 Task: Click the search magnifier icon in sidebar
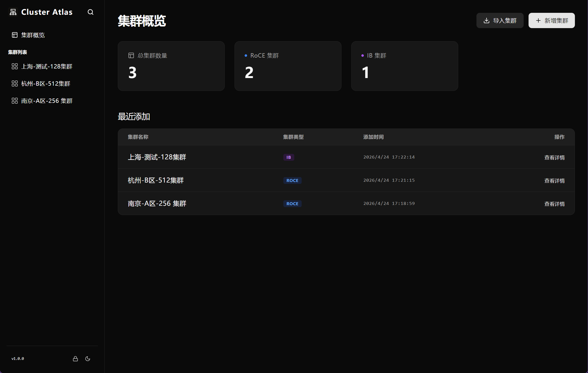click(x=91, y=12)
